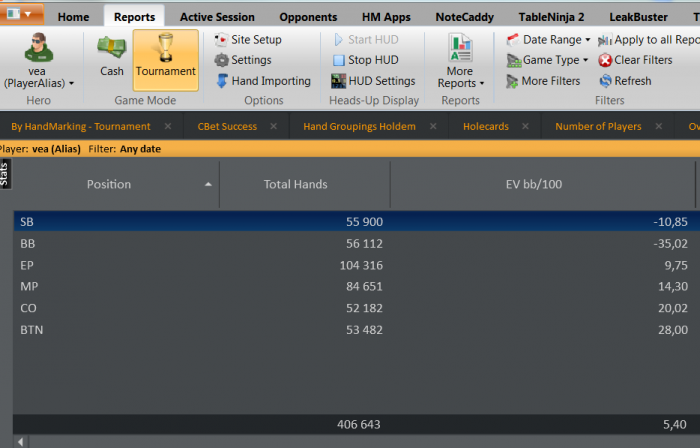Select Cash game mode icon
Image resolution: width=700 pixels, height=448 pixels.
(x=111, y=47)
